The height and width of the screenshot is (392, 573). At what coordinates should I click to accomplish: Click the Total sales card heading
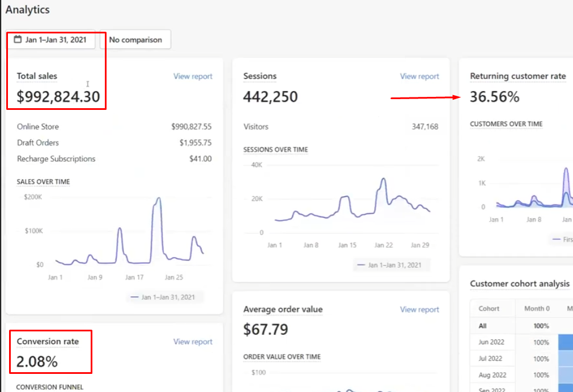[x=37, y=76]
